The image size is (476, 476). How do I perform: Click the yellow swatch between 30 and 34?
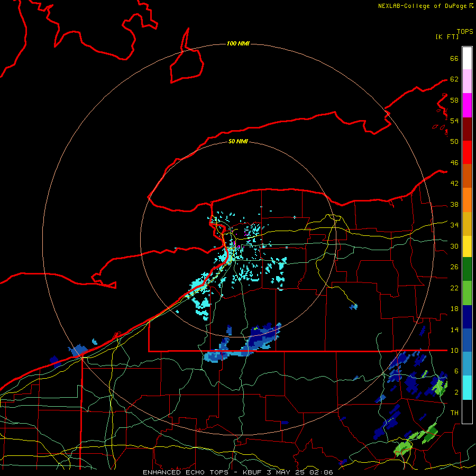(x=467, y=246)
